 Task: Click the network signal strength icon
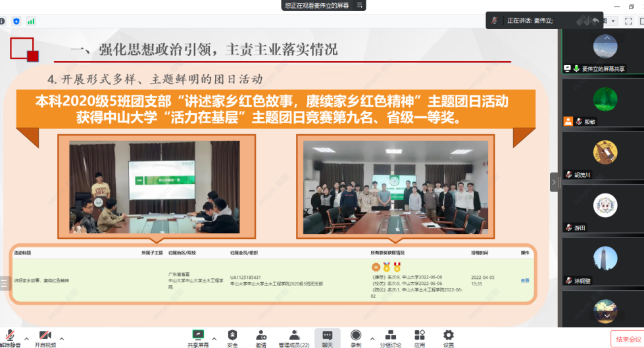click(31, 21)
